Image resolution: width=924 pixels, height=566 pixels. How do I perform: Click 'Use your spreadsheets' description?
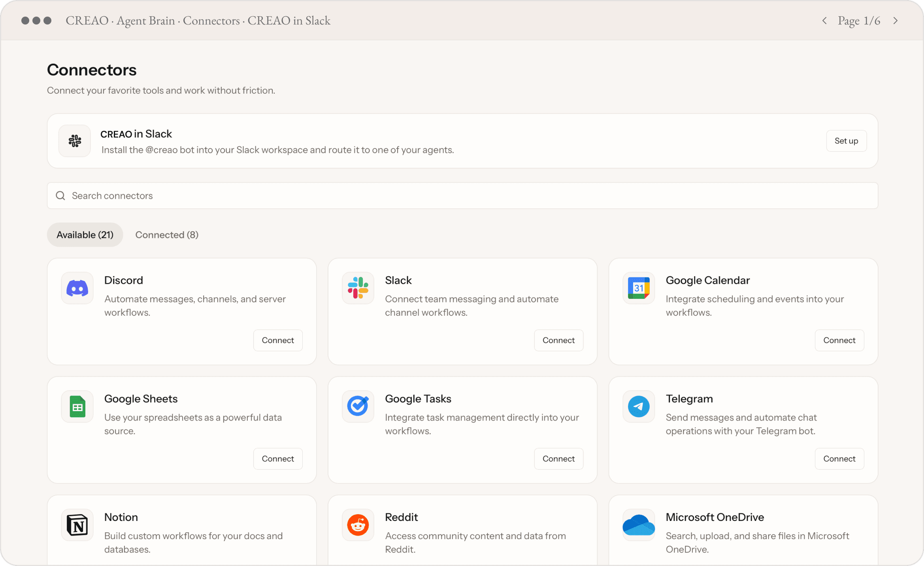pyautogui.click(x=193, y=424)
